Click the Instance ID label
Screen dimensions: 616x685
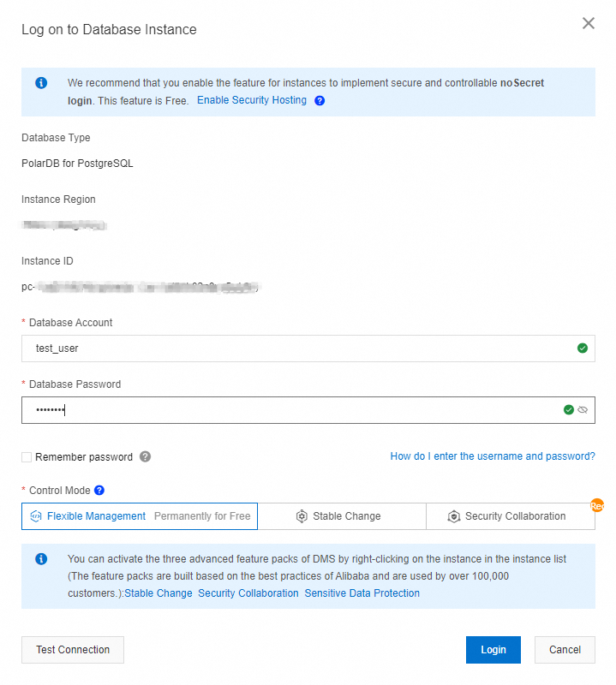point(47,261)
